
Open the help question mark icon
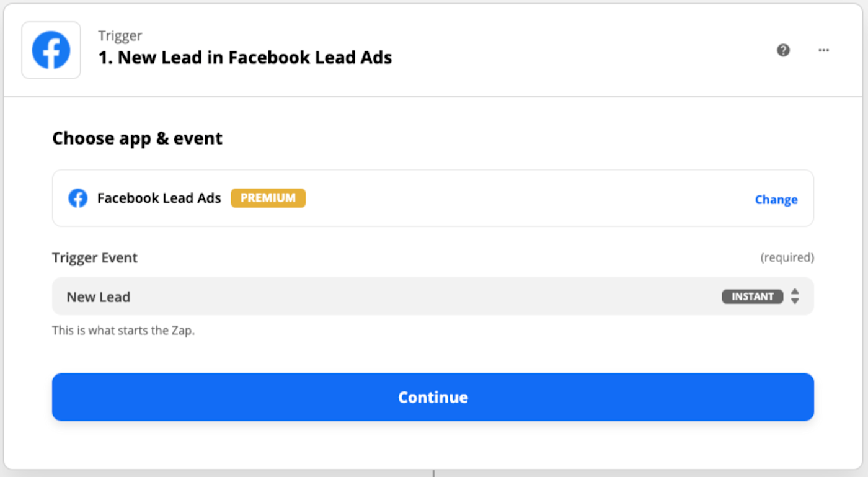[783, 50]
